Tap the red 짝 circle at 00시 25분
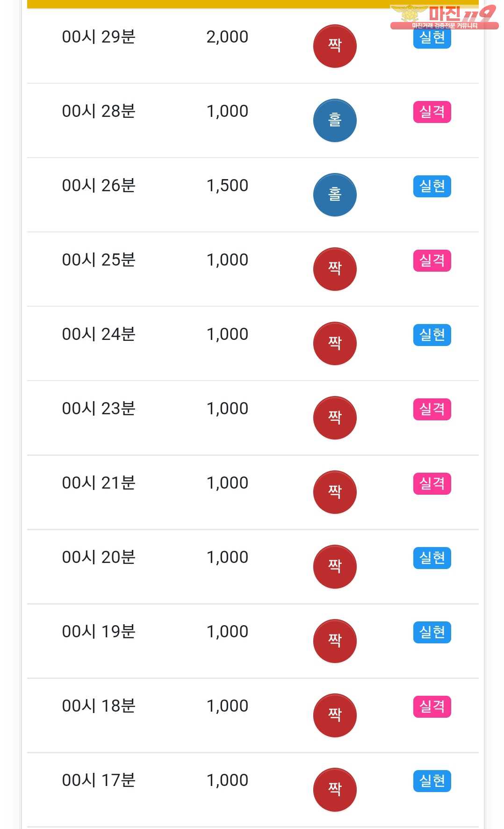 pyautogui.click(x=335, y=269)
